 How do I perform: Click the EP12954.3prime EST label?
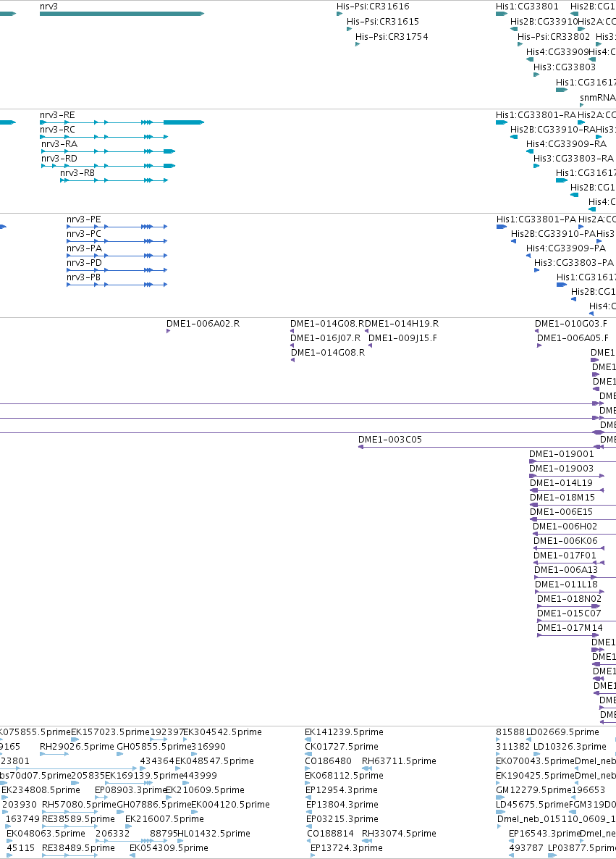coord(342,790)
